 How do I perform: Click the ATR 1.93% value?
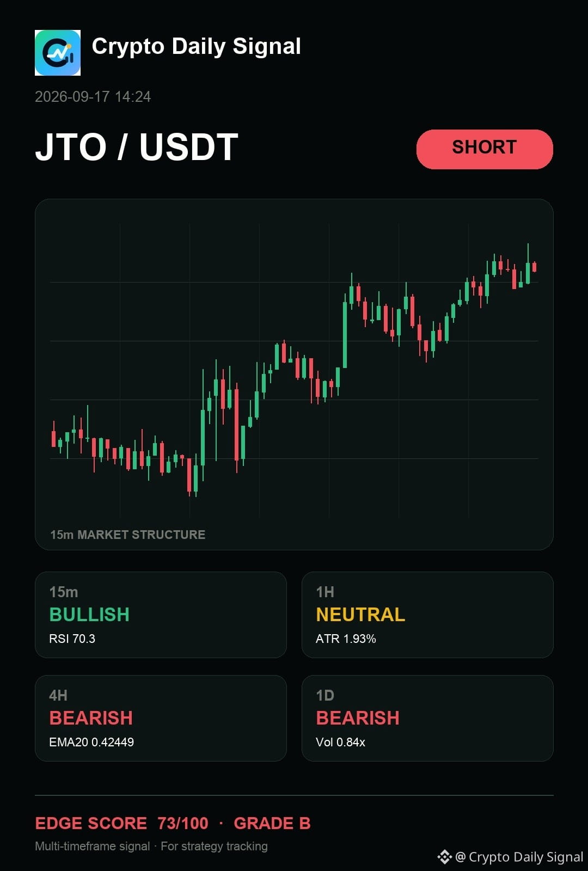(346, 639)
